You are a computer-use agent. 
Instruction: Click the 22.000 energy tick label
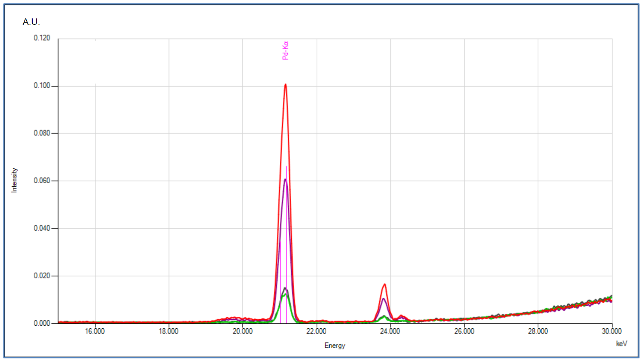click(316, 331)
